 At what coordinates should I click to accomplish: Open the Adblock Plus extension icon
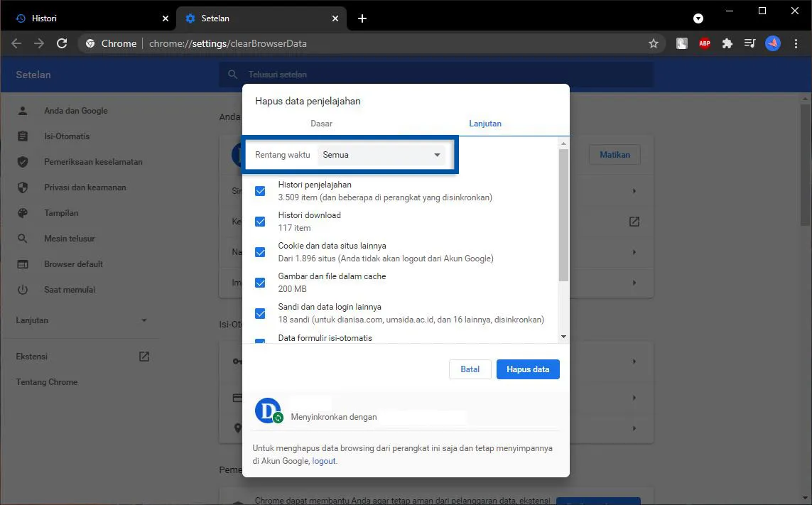pos(704,43)
